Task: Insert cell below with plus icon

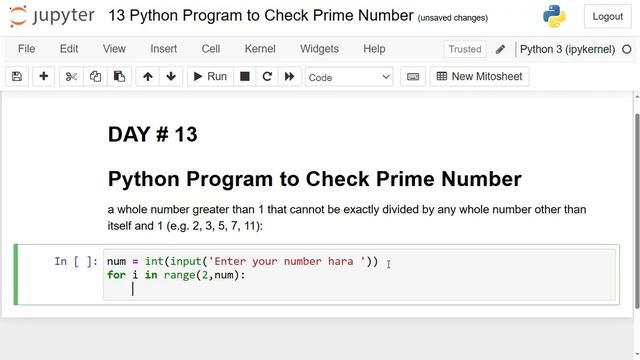Action: coord(43,76)
